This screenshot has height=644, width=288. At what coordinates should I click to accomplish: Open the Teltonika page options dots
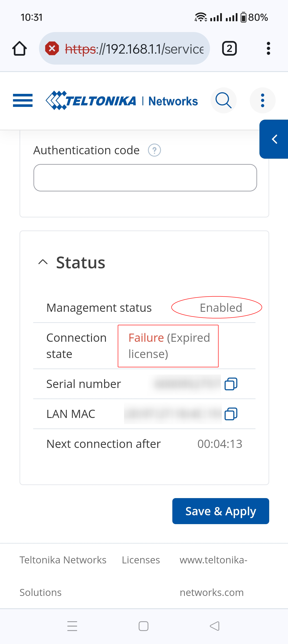(x=262, y=100)
